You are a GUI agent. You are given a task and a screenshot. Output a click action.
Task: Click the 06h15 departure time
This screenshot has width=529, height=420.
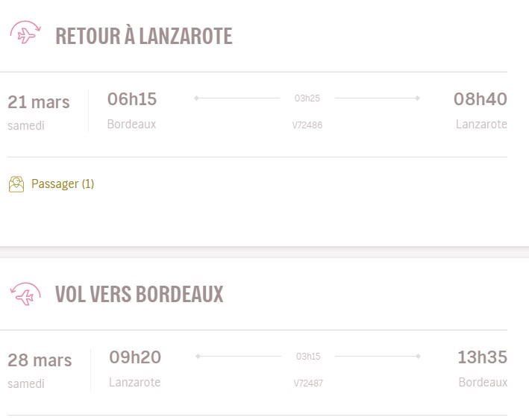click(132, 99)
